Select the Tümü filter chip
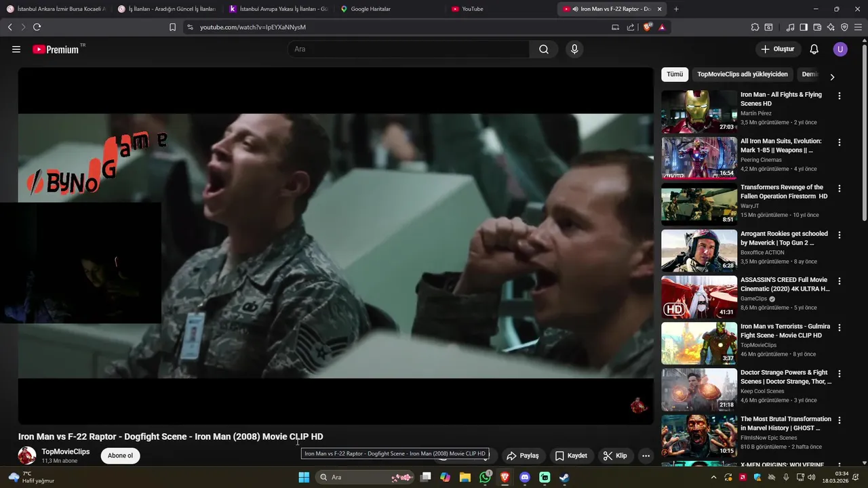Screen dimensions: 868x488 675,75
